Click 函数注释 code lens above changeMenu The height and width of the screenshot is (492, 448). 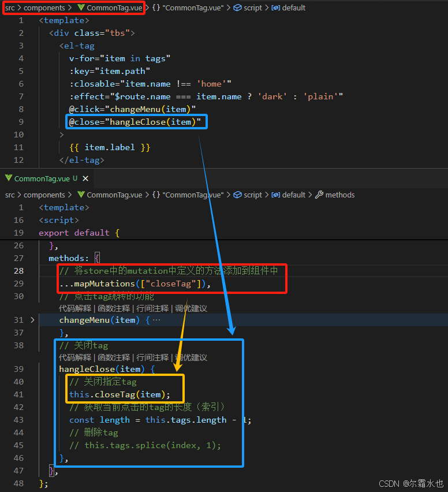[114, 308]
